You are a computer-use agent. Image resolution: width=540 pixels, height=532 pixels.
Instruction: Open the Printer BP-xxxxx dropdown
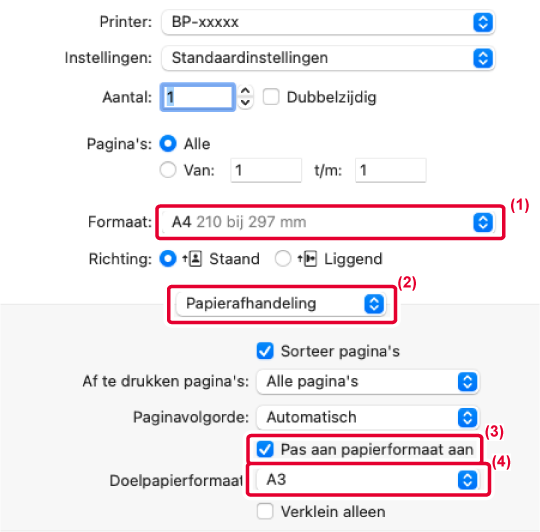click(328, 22)
